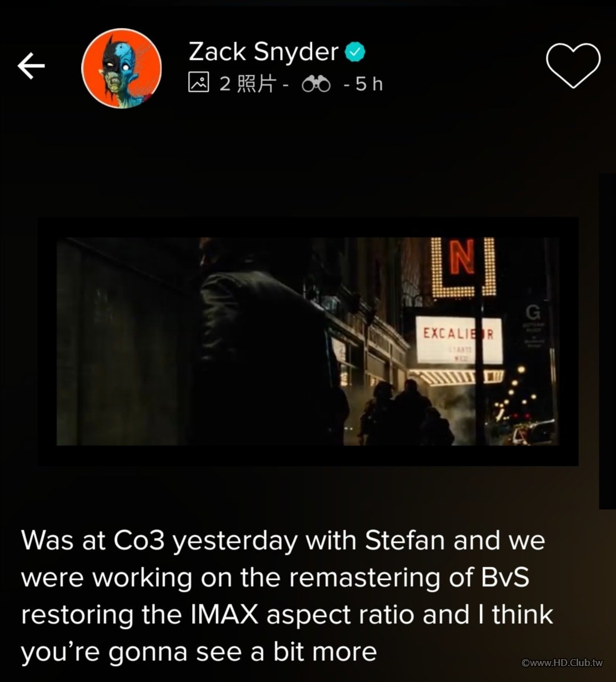Open the Zack Snyder username link
This screenshot has height=682, width=616.
click(x=264, y=52)
